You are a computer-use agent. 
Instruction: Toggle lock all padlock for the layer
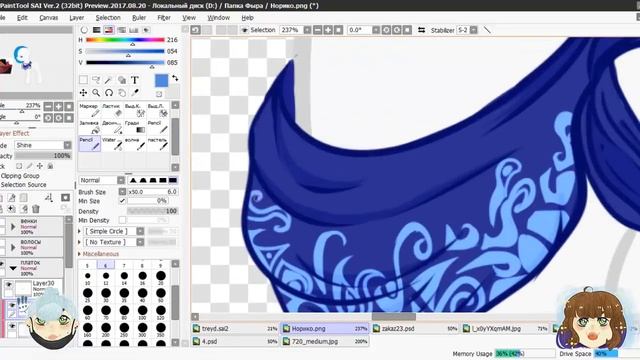tap(50, 166)
